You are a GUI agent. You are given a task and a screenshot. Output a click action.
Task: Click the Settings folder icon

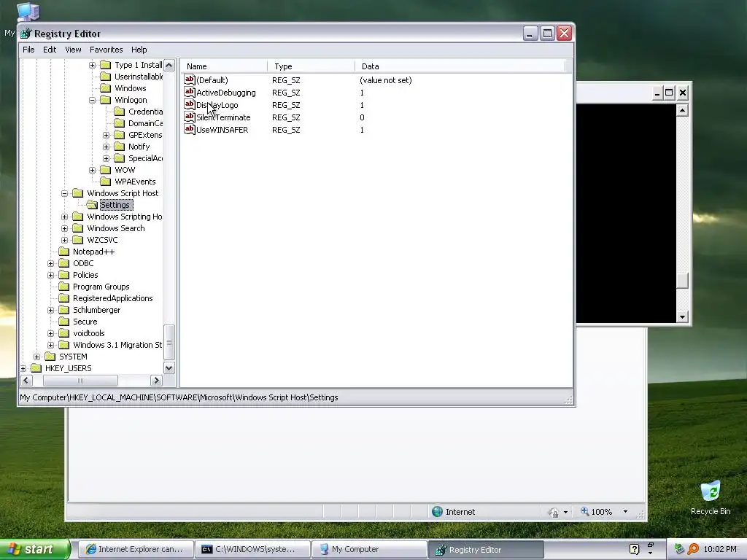(x=92, y=205)
